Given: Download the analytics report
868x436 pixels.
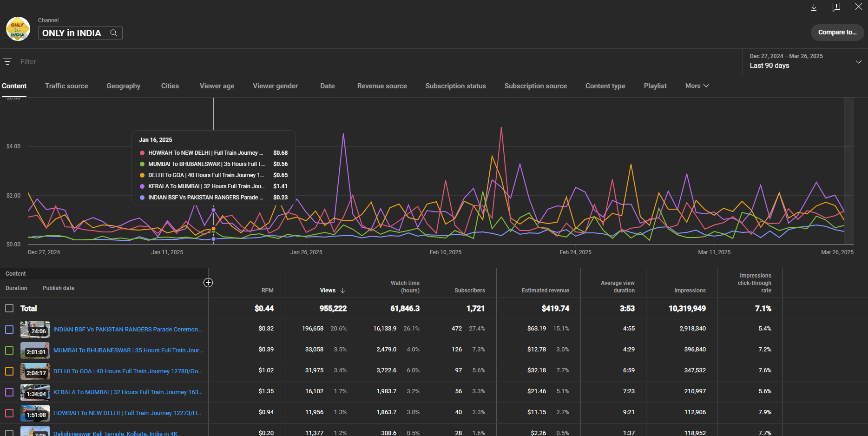Looking at the screenshot, I should pyautogui.click(x=814, y=7).
